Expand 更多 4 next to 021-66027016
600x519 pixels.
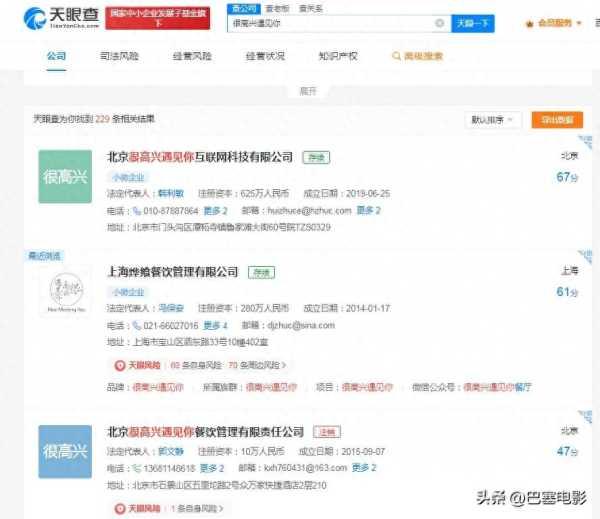pyautogui.click(x=215, y=326)
